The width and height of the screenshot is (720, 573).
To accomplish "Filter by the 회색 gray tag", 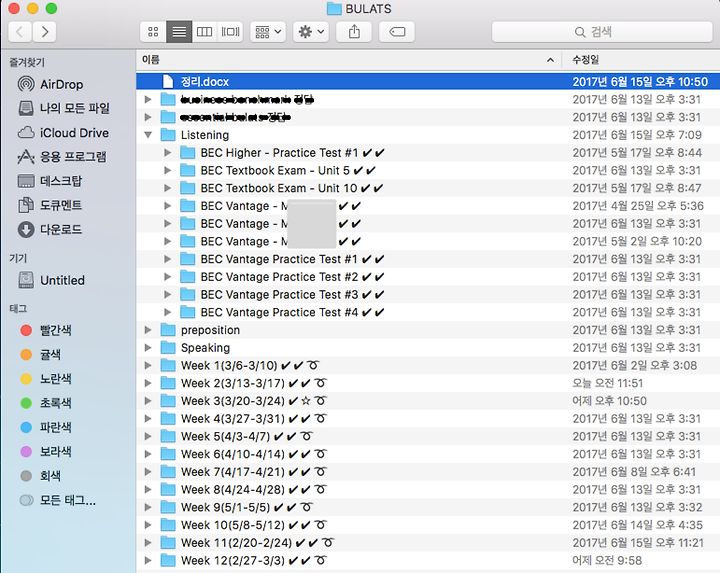I will [x=40, y=476].
